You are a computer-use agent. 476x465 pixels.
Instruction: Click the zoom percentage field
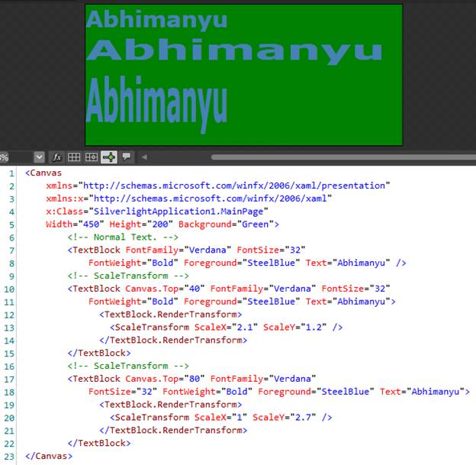tap(16, 157)
